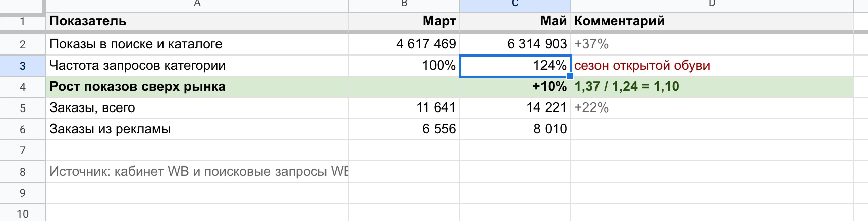Select row 6 header
The height and width of the screenshot is (221, 868).
[x=23, y=129]
